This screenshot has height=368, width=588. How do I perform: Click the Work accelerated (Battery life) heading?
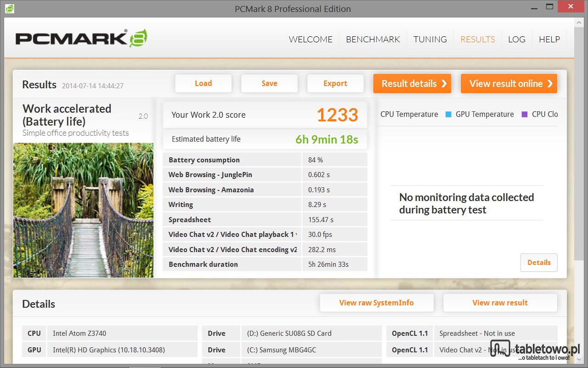(x=67, y=115)
